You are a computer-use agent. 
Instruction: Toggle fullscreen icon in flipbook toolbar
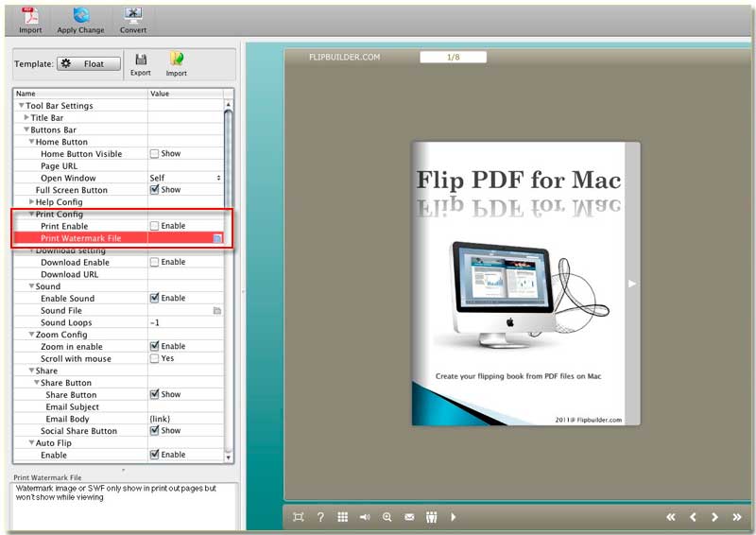(299, 517)
